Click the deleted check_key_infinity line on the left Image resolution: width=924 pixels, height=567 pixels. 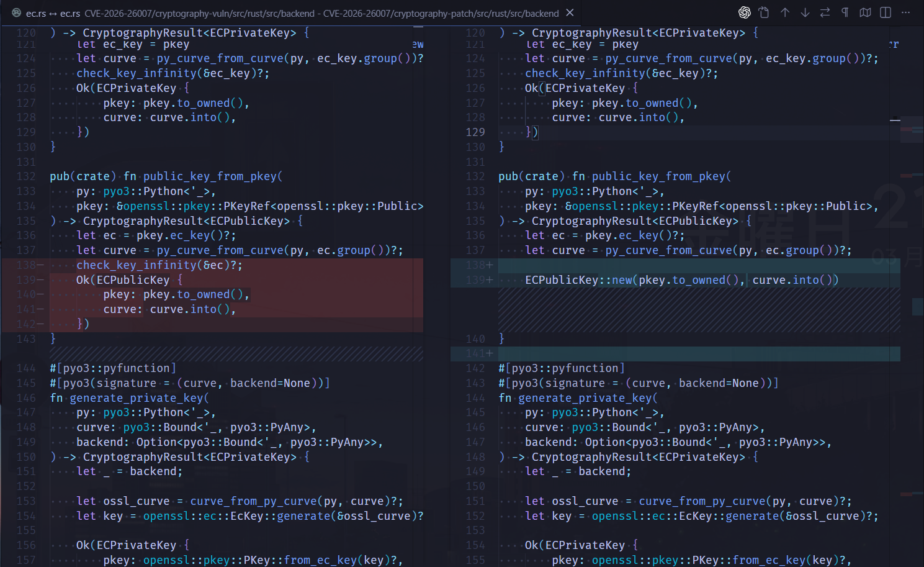pos(159,265)
